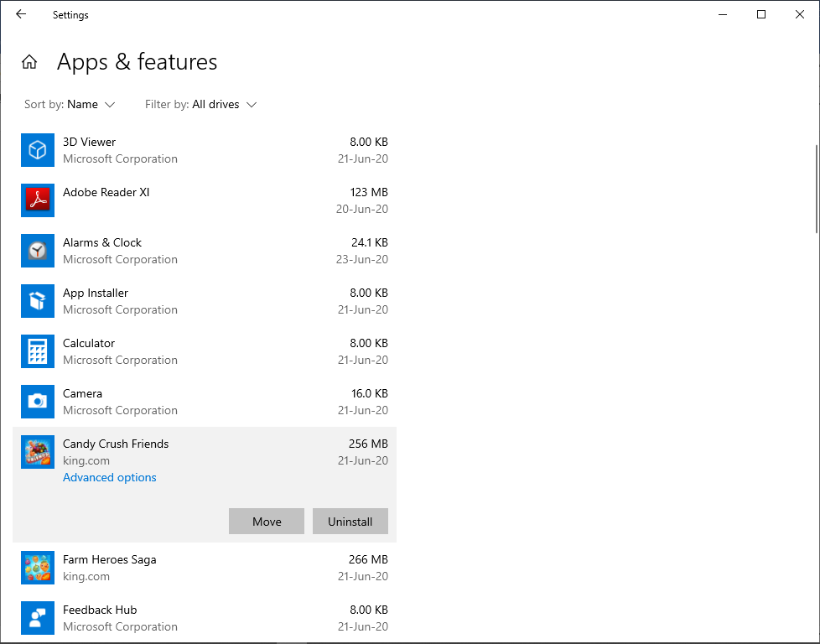Expand the Filter by All drives dropdown

click(201, 105)
